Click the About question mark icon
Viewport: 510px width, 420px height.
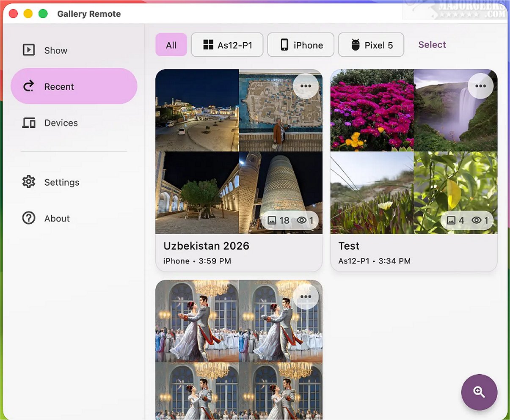[x=29, y=218]
